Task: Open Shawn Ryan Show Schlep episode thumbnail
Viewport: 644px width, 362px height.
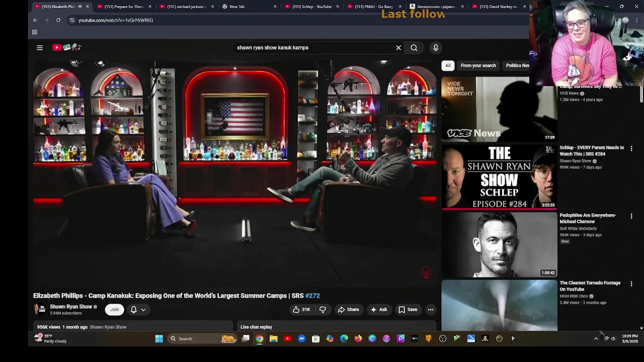Action: point(499,176)
